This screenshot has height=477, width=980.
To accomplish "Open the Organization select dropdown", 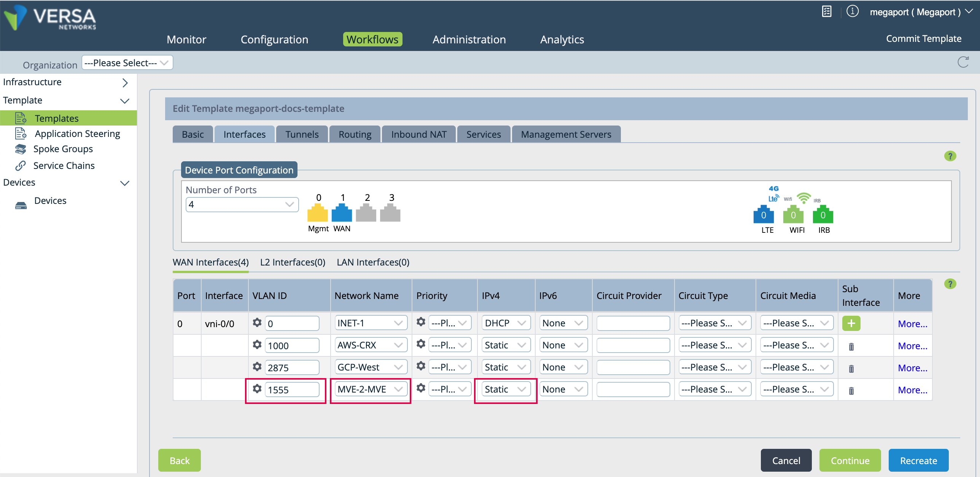I will [x=127, y=63].
